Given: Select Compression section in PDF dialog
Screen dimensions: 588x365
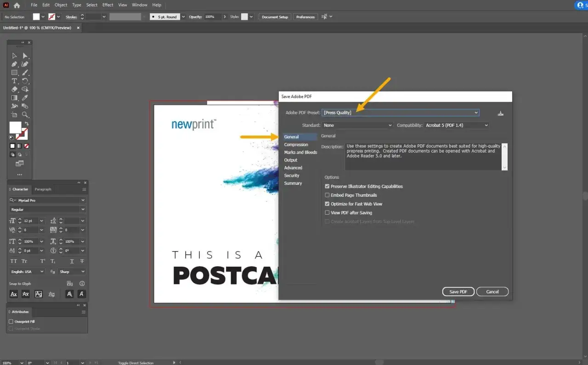Looking at the screenshot, I should click(296, 144).
